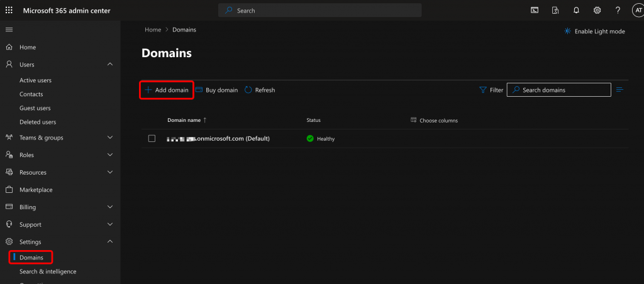The height and width of the screenshot is (284, 644).
Task: Open the list view options icon
Action: (619, 90)
